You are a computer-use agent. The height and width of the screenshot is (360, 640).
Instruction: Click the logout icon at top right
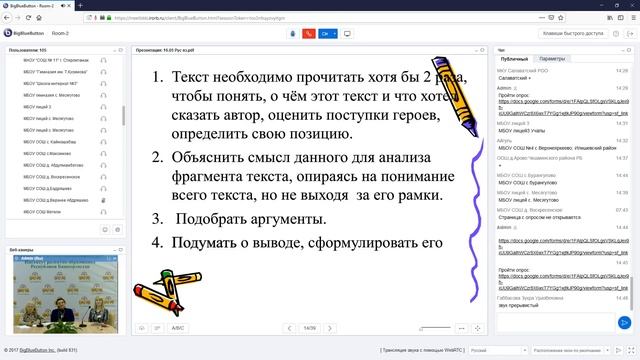pyautogui.click(x=630, y=33)
